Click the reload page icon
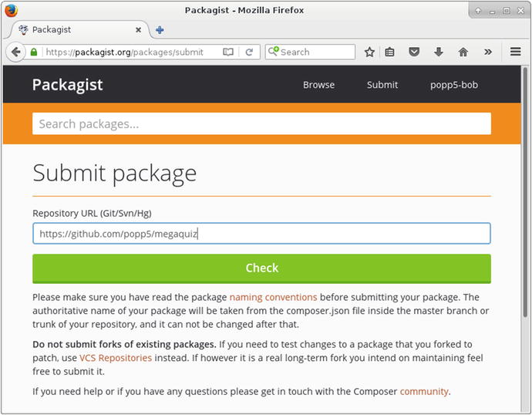The image size is (532, 415). tap(249, 52)
